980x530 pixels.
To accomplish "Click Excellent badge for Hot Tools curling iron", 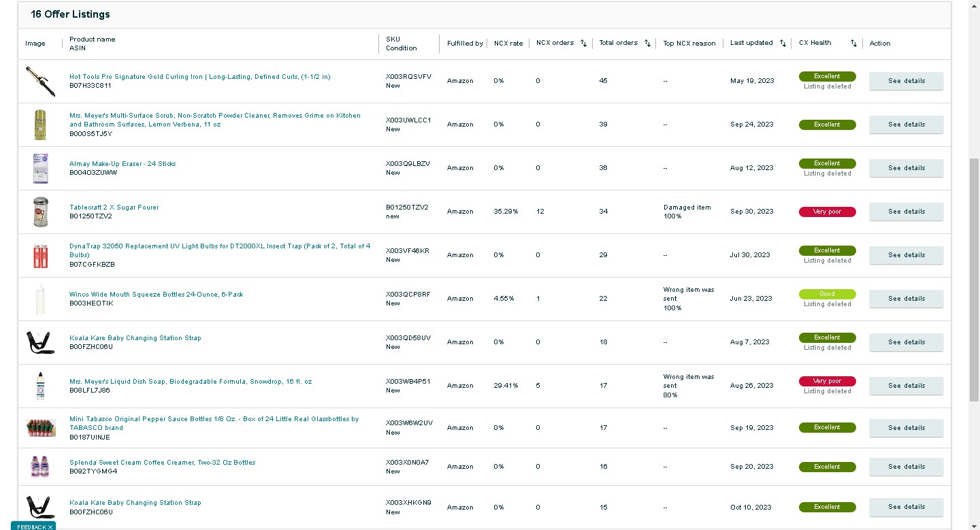I will tap(827, 76).
